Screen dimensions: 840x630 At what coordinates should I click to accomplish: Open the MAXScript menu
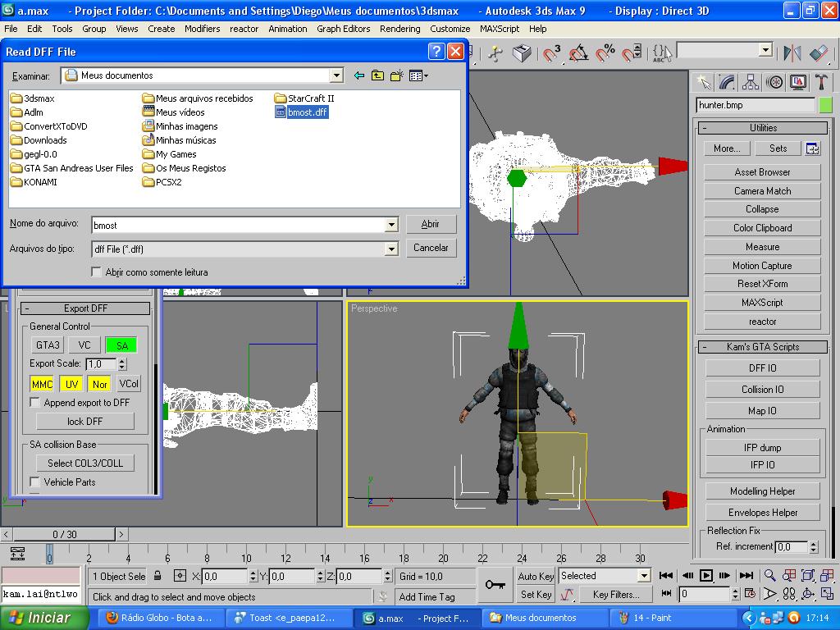pos(500,29)
